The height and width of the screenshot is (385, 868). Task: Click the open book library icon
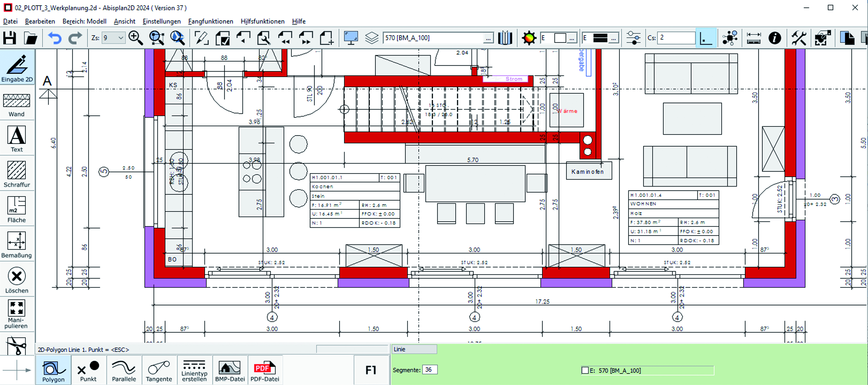pos(505,38)
